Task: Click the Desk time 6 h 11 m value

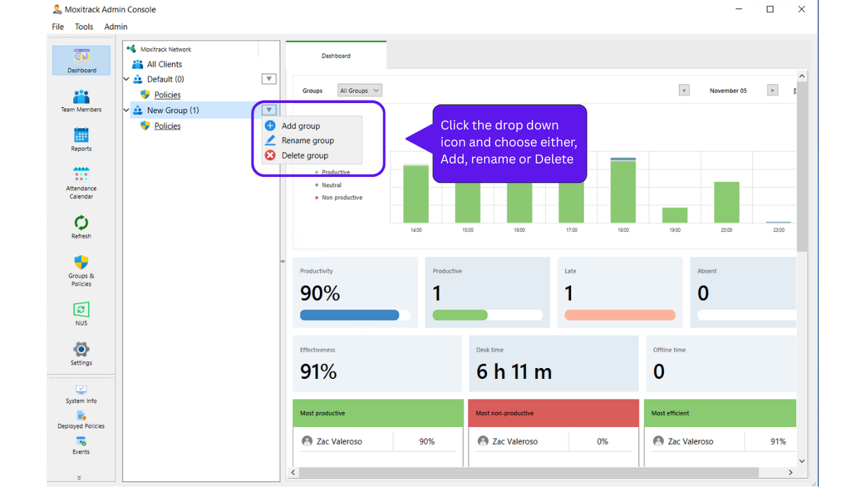Action: click(514, 371)
